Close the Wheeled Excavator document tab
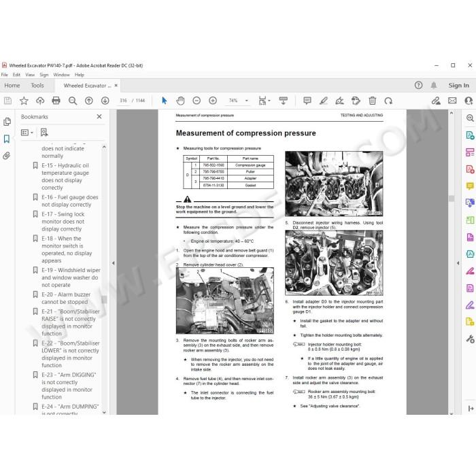476x476 pixels. click(x=116, y=86)
